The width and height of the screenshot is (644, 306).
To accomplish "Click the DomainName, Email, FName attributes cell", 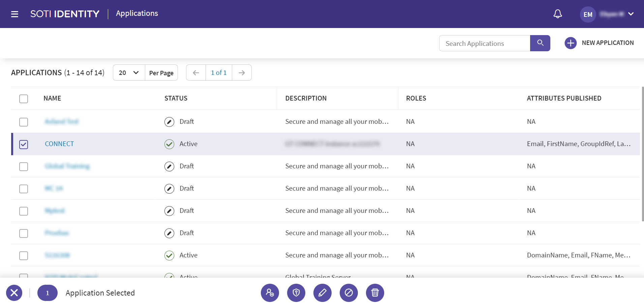I will (579, 255).
